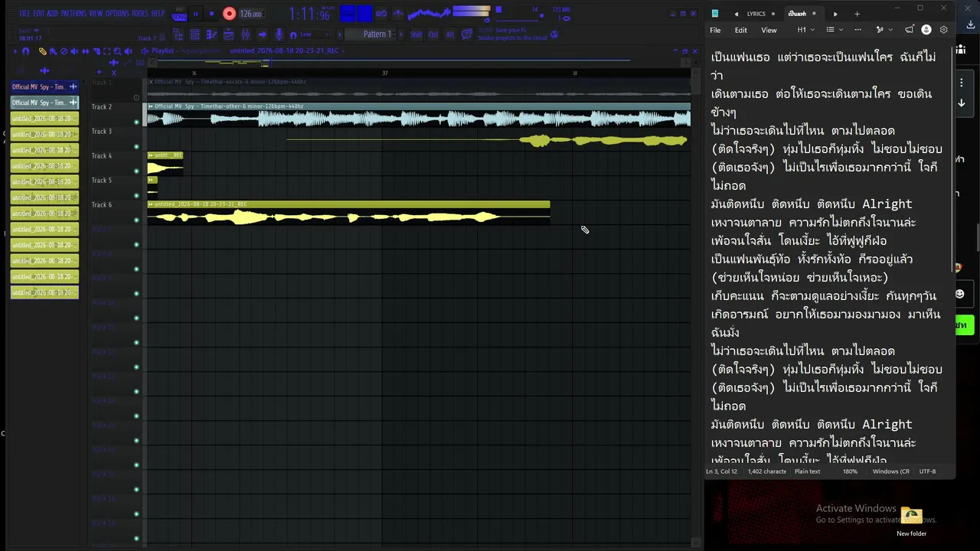980x551 pixels.
Task: Open more options ellipsis in Notepad
Action: pyautogui.click(x=857, y=30)
